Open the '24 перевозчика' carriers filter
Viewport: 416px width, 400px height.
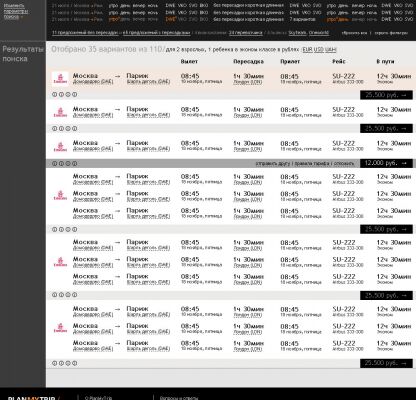pos(245,33)
